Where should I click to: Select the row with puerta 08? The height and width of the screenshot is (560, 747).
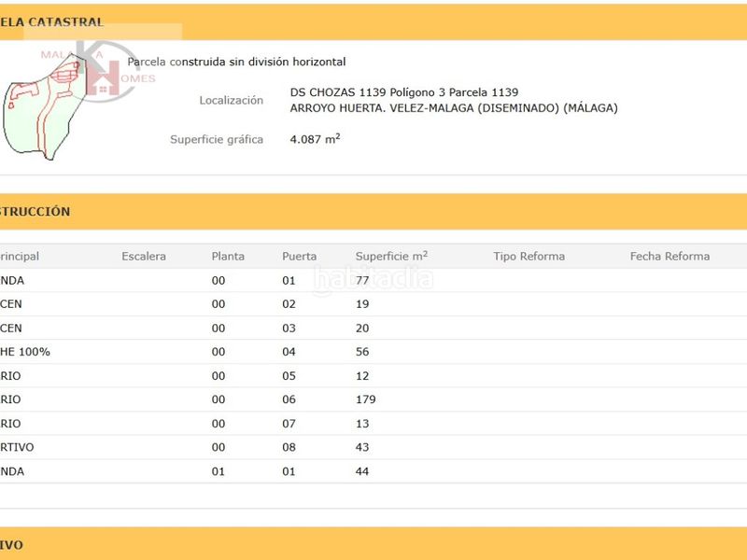pyautogui.click(x=373, y=447)
